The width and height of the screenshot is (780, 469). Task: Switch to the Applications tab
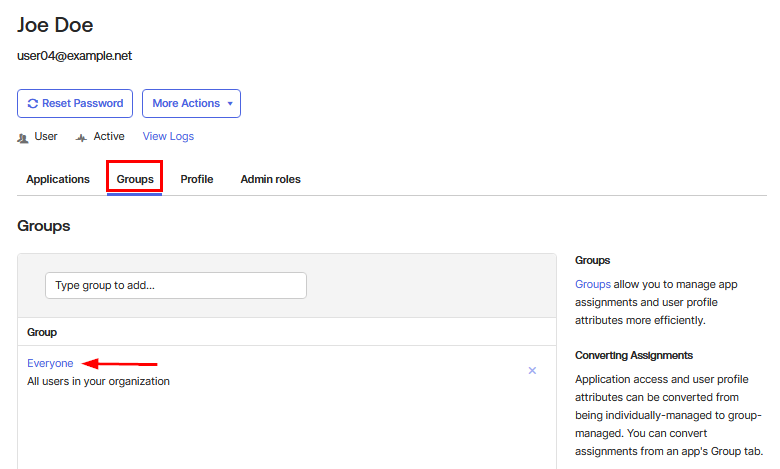click(x=58, y=179)
